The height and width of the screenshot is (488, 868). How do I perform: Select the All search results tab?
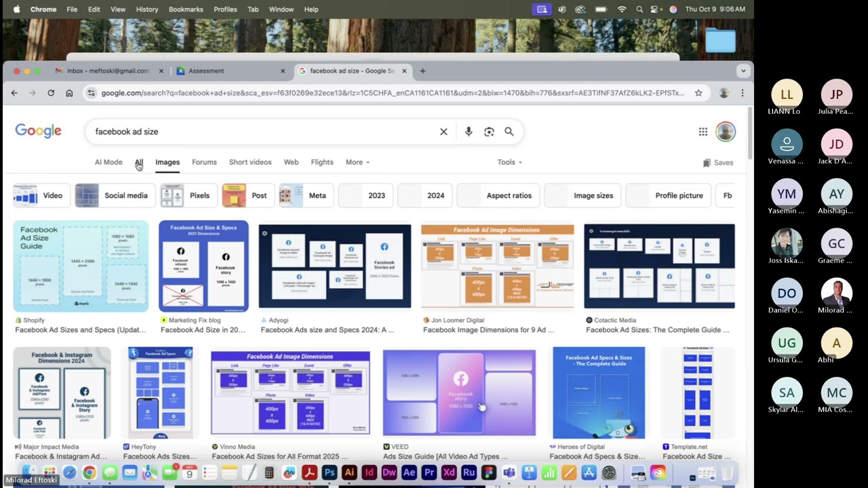point(139,162)
